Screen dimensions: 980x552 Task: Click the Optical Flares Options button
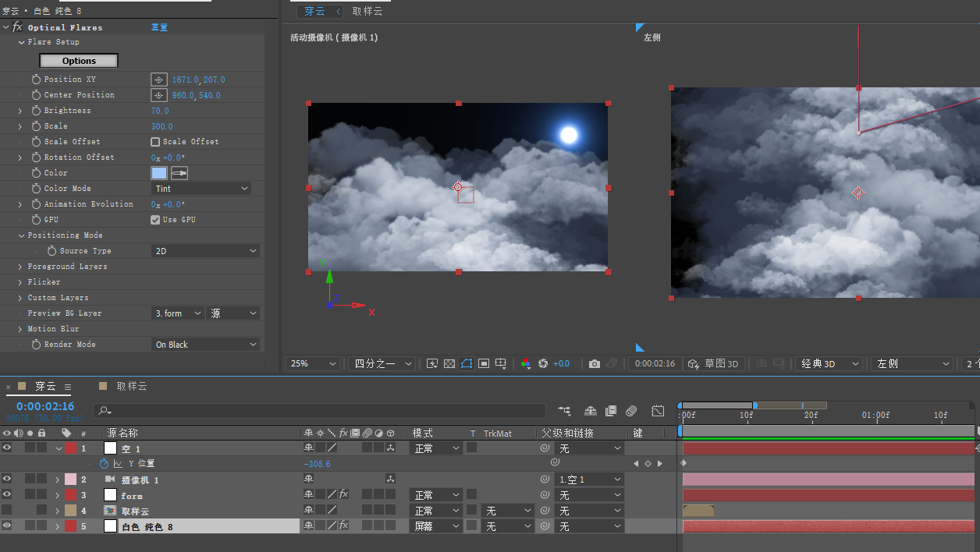pos(79,61)
